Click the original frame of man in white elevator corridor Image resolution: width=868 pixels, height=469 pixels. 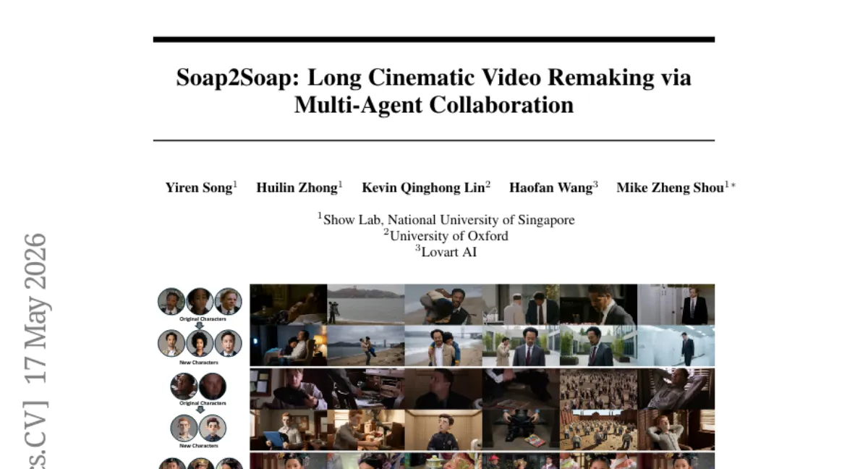click(x=676, y=304)
